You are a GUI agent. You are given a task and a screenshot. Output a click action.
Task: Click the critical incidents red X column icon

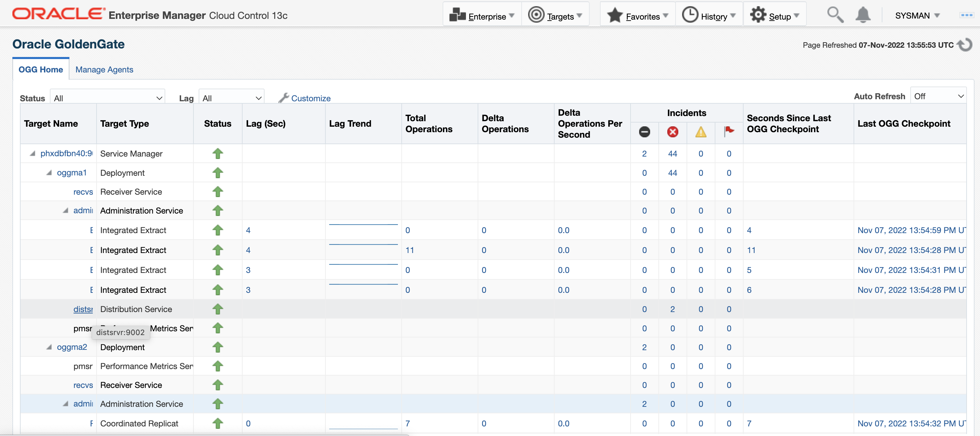tap(672, 132)
